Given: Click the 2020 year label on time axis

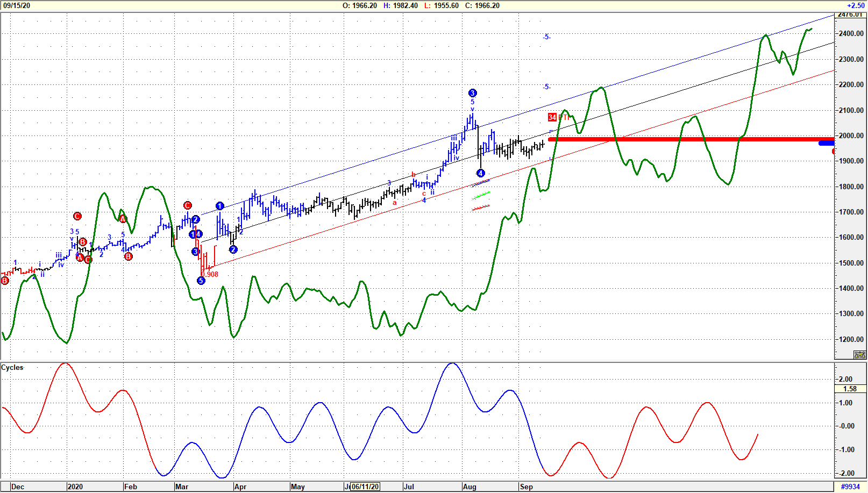Looking at the screenshot, I should (75, 487).
